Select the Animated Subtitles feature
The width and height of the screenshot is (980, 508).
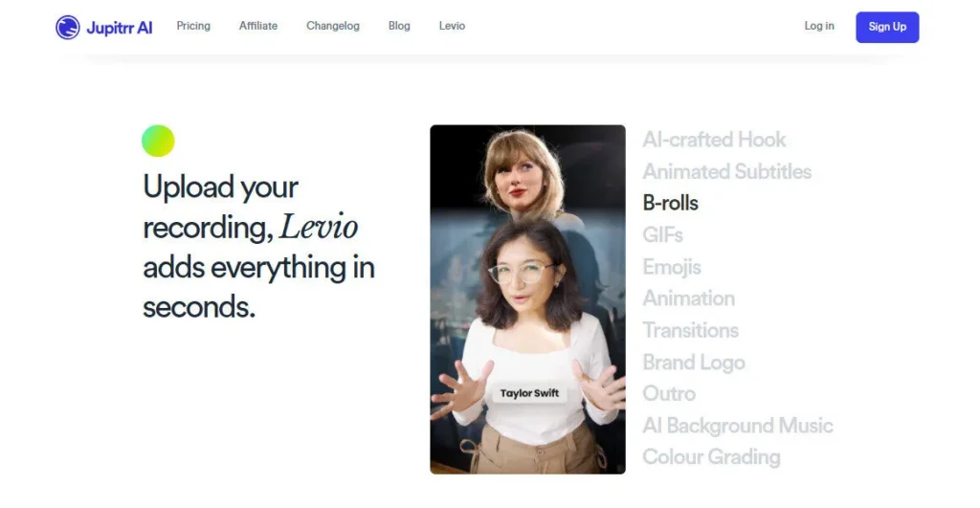click(x=727, y=171)
